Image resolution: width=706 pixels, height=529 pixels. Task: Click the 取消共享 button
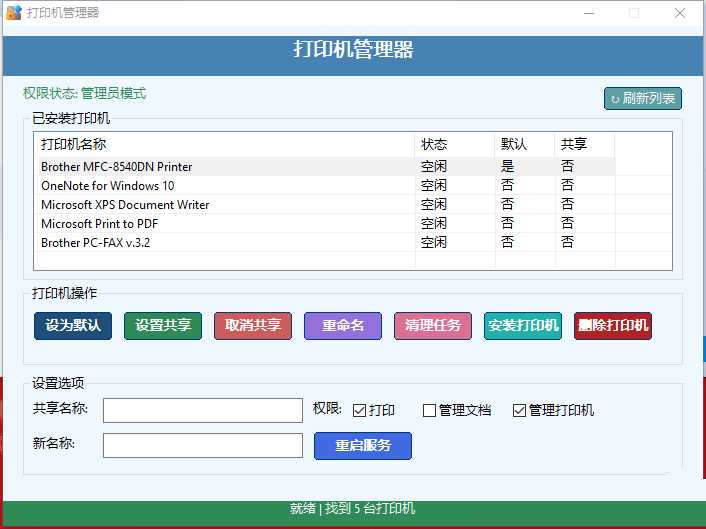[x=253, y=326]
